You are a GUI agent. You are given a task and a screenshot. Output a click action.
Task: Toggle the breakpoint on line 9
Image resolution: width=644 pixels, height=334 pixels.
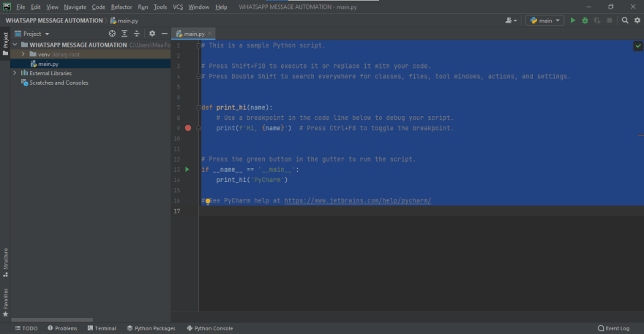tap(188, 128)
